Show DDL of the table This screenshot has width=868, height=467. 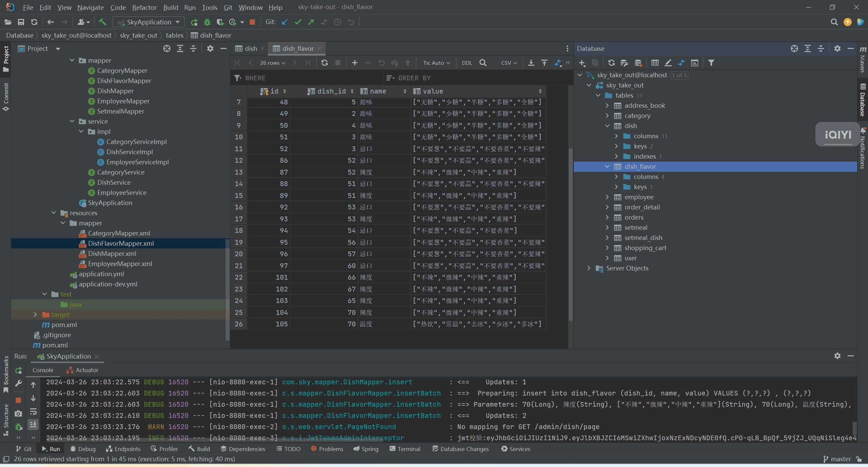[467, 63]
